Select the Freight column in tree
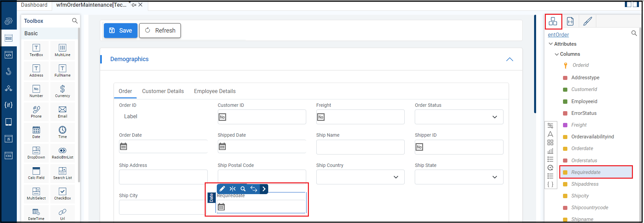 [579, 125]
